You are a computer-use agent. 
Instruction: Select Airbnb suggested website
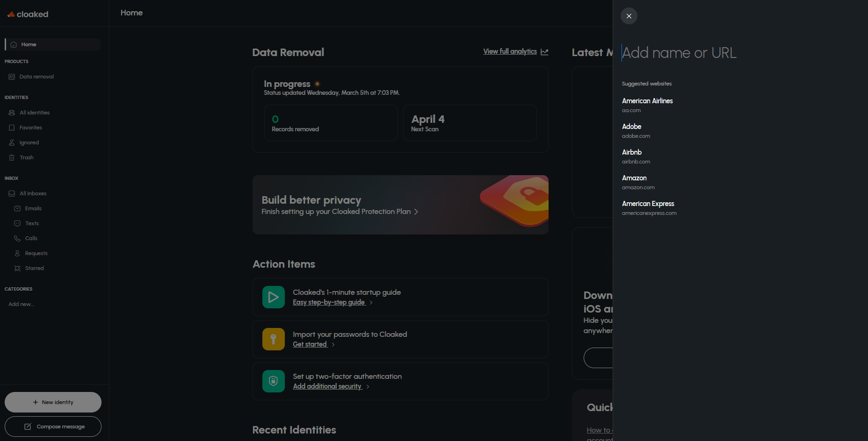point(636,156)
